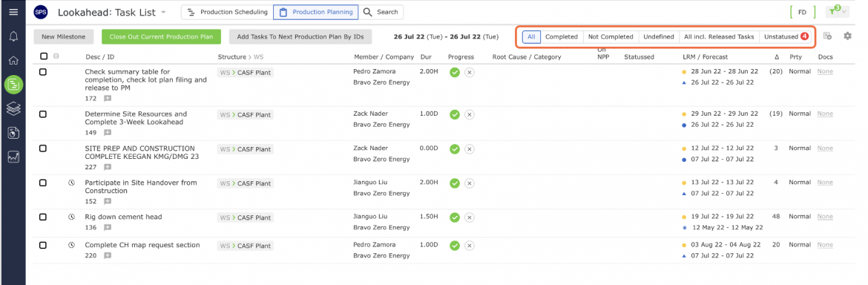Click the clock icon beside Participate in Site Handover
The width and height of the screenshot is (868, 285).
[71, 182]
